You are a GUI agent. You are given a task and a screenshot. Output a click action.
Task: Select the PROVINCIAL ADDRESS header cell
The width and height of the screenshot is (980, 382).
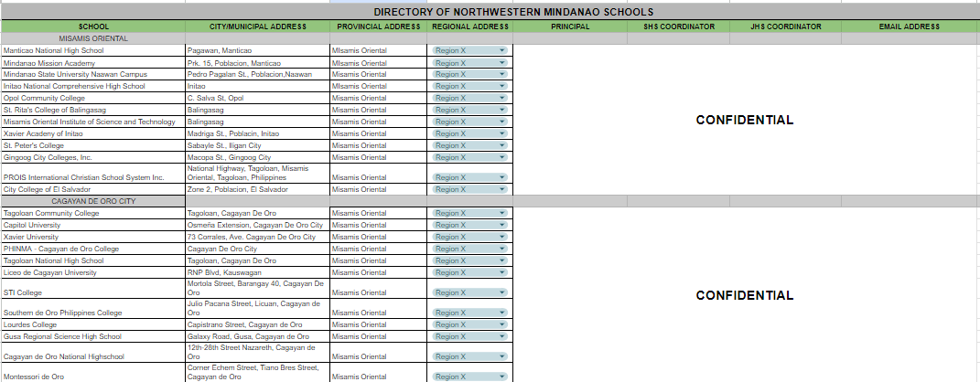pos(378,27)
